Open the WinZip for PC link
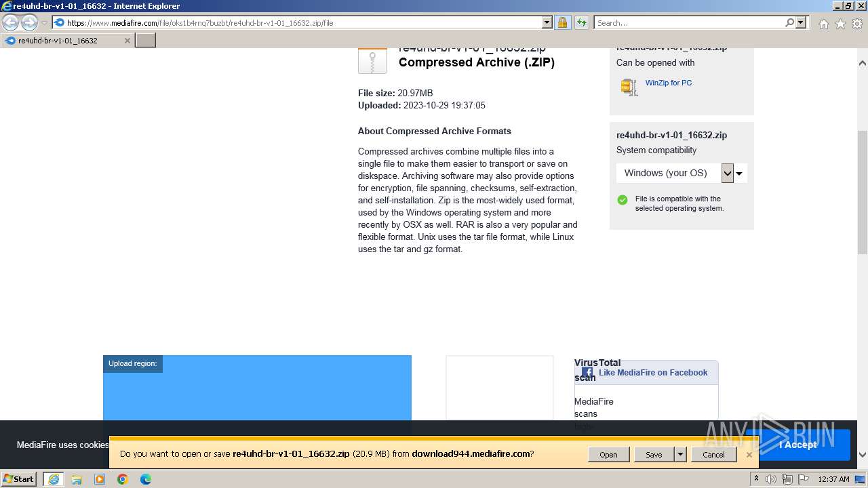This screenshot has height=488, width=868. (669, 83)
